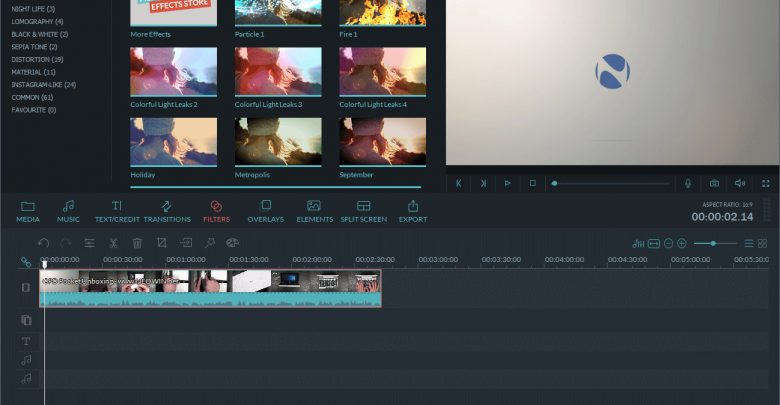Click zoom to fit timeline icon
The height and width of the screenshot is (405, 780).
[x=654, y=243]
